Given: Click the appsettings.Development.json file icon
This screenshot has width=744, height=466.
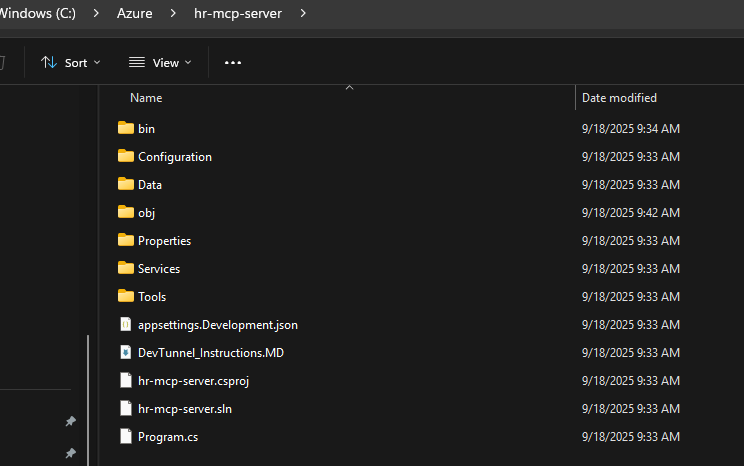Looking at the screenshot, I should (125, 324).
